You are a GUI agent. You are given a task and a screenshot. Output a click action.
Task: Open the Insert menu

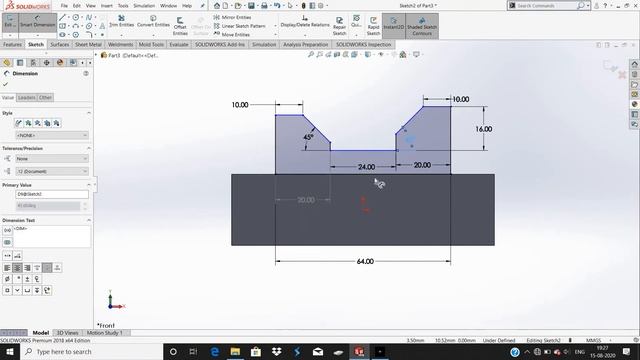107,6
